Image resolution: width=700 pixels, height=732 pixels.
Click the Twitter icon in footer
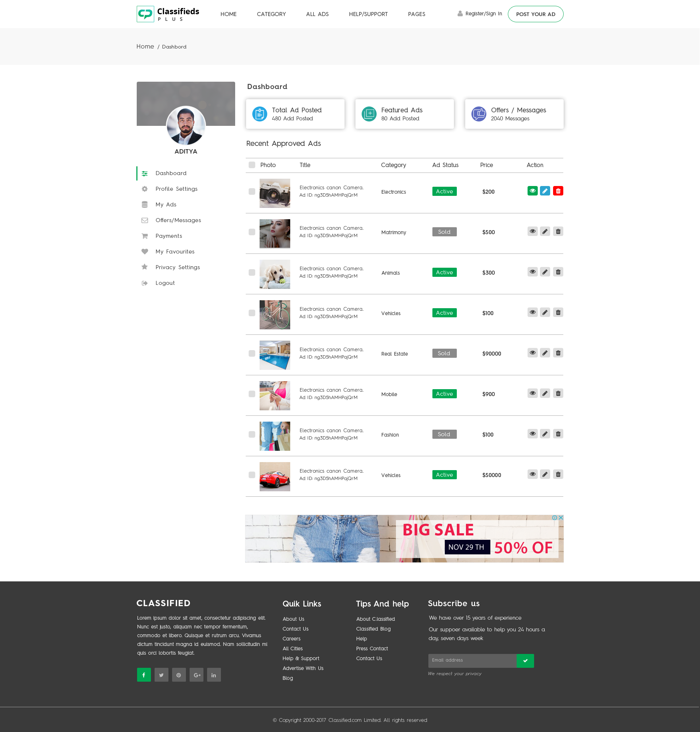[161, 675]
